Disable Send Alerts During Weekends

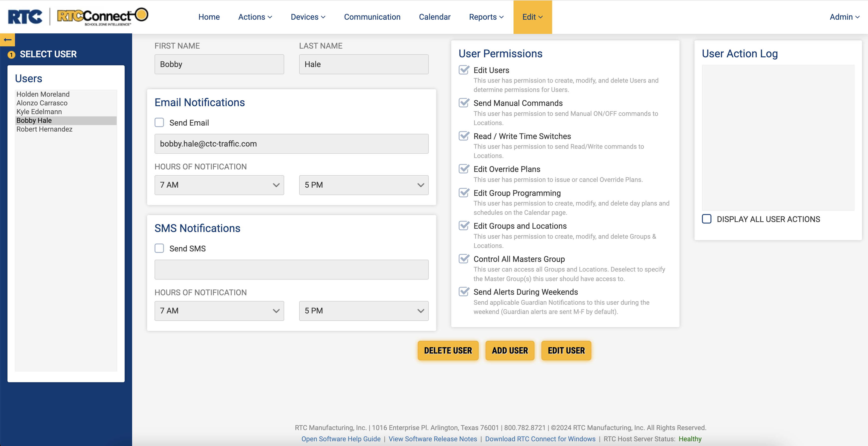pos(464,292)
